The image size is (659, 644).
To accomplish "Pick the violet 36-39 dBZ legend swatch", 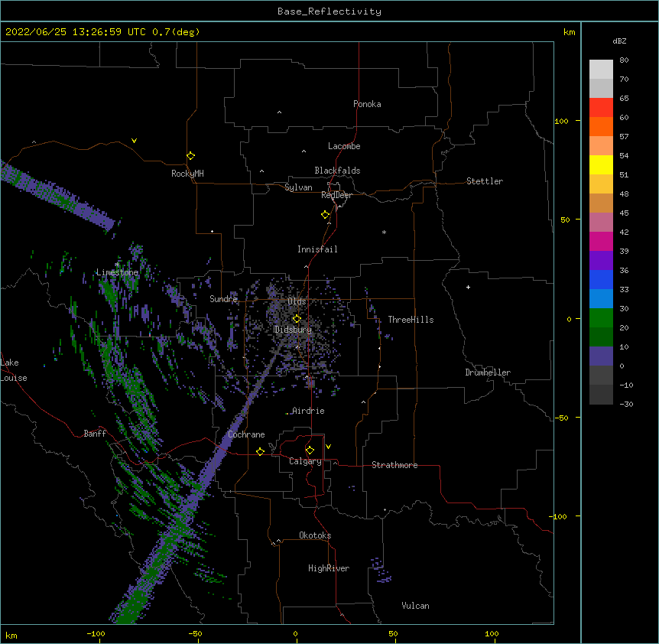I will point(601,261).
